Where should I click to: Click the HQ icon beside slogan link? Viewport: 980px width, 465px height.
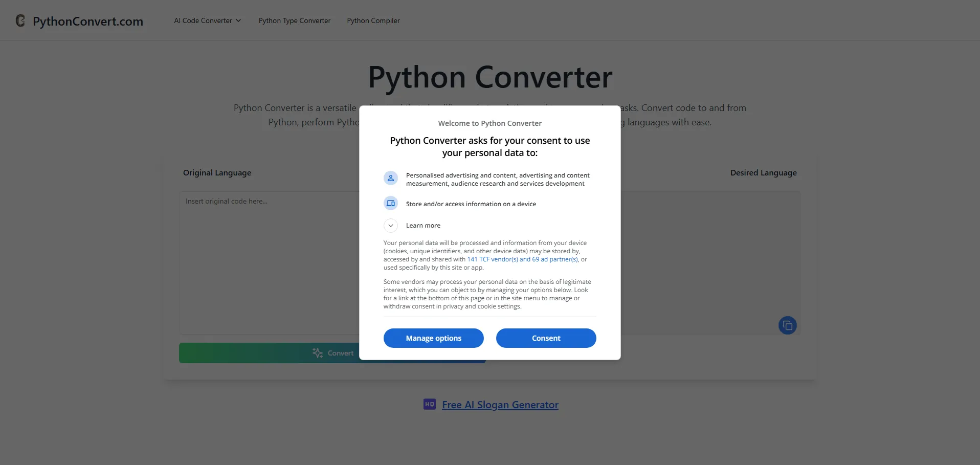430,404
